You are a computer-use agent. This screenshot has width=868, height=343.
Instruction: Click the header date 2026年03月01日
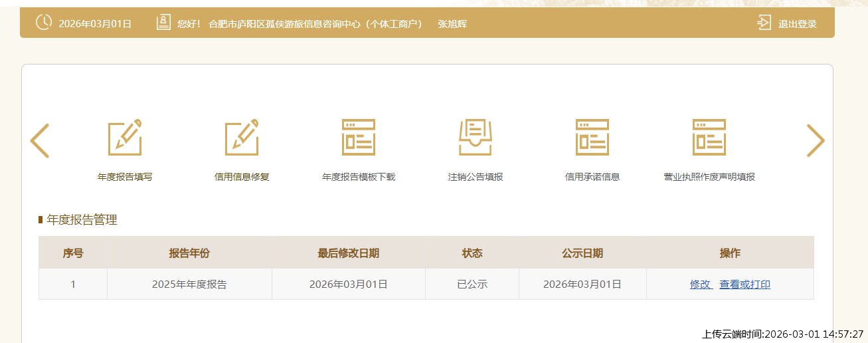click(x=95, y=24)
